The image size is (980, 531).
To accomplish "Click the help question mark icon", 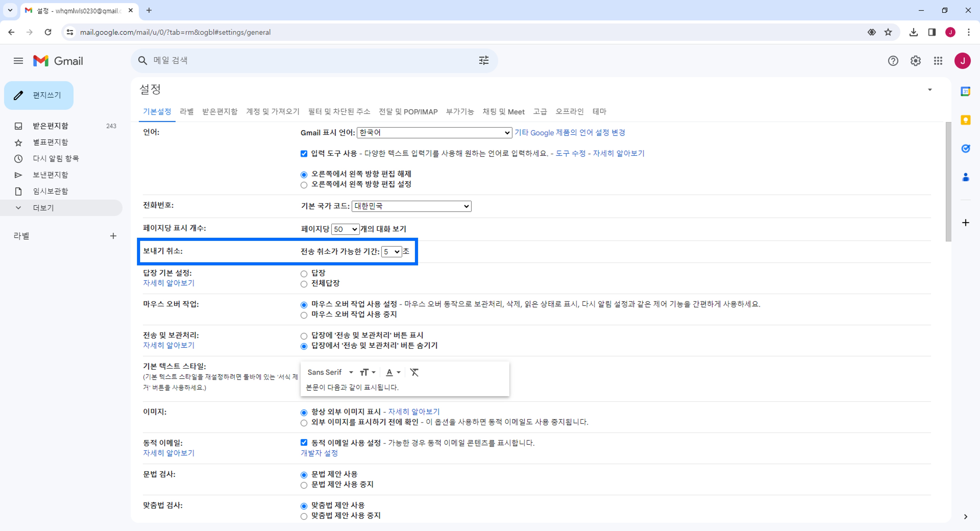I will pyautogui.click(x=893, y=61).
